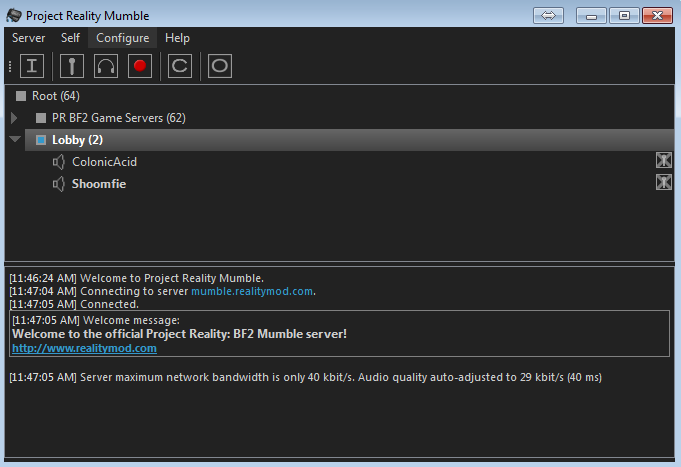Start recording with the red dot icon
Viewport: 681px width, 467px height.
(140, 66)
